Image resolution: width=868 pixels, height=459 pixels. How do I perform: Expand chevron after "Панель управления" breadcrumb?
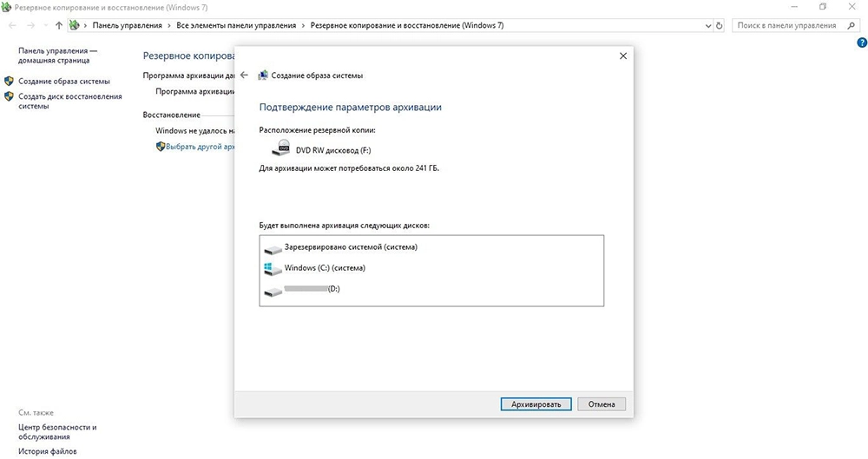pyautogui.click(x=170, y=26)
